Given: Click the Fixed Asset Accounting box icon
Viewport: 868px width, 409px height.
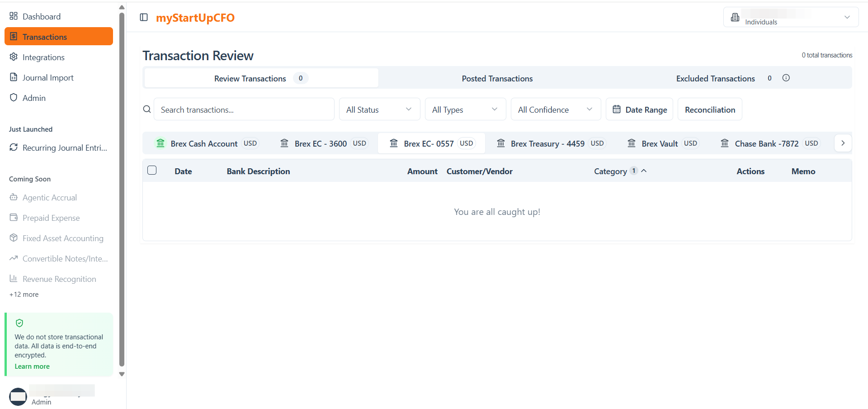Looking at the screenshot, I should pyautogui.click(x=14, y=238).
